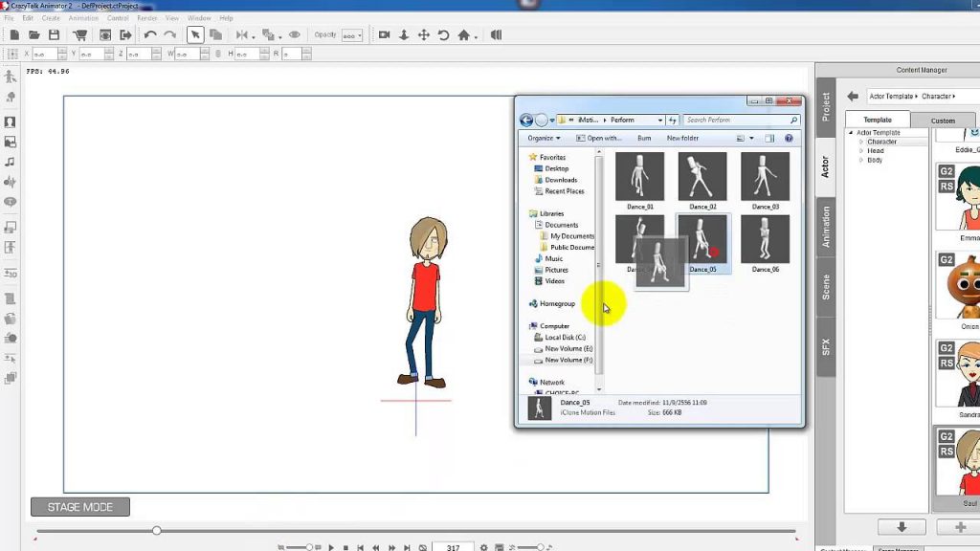Click the camera record icon in the toolbar
This screenshot has height=551, width=980.
pyautogui.click(x=385, y=35)
